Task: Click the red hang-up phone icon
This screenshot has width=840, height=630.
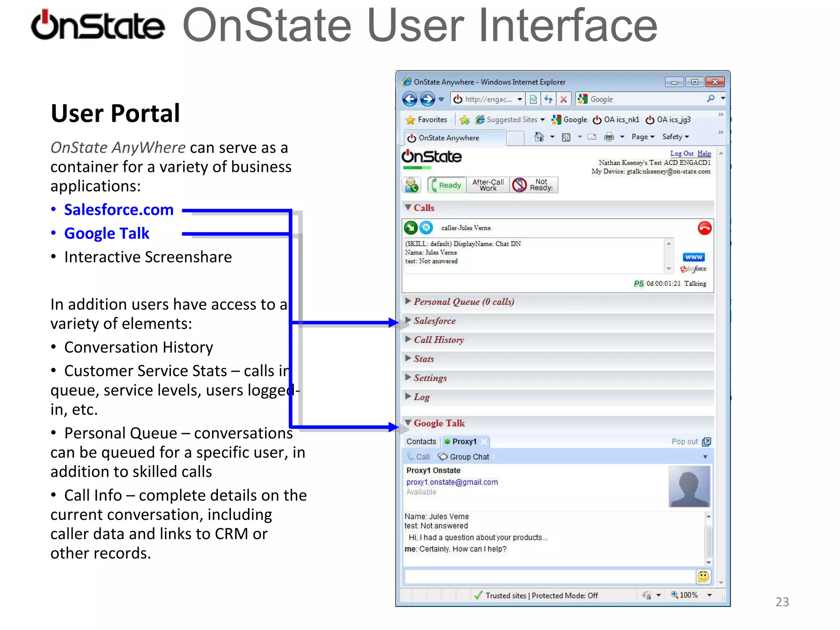Action: pyautogui.click(x=704, y=228)
